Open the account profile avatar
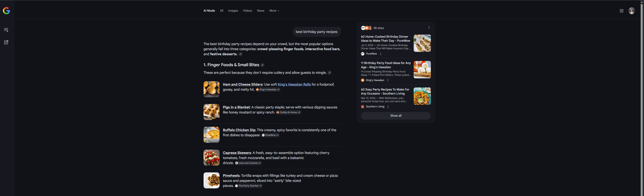 (x=632, y=11)
